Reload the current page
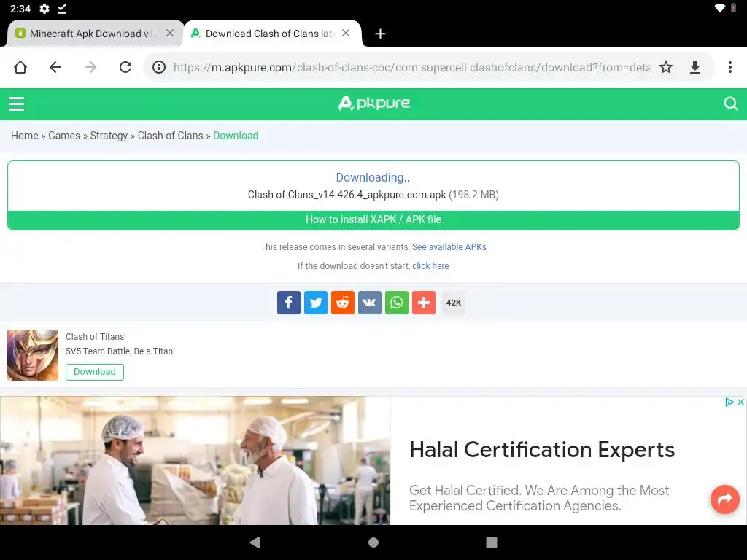The image size is (747, 560). (125, 67)
